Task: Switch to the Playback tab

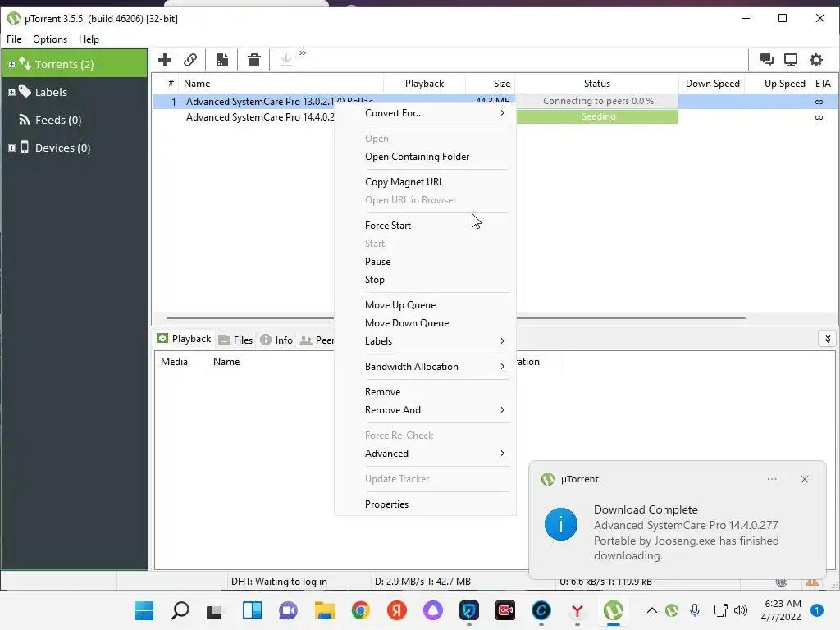Action: click(185, 339)
